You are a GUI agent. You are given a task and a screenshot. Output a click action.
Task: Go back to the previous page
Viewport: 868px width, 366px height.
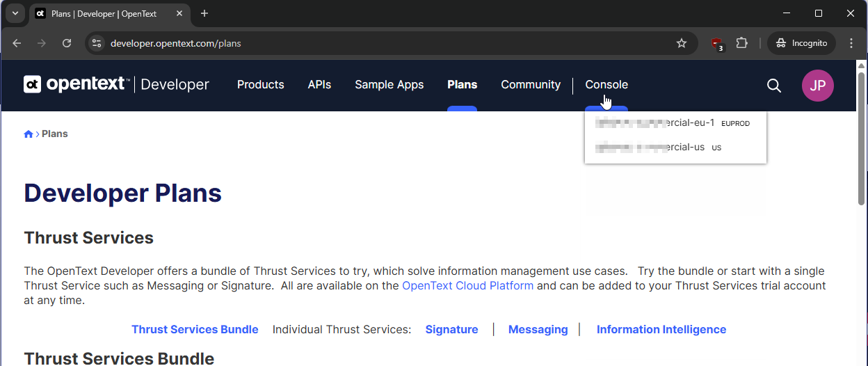[x=17, y=43]
